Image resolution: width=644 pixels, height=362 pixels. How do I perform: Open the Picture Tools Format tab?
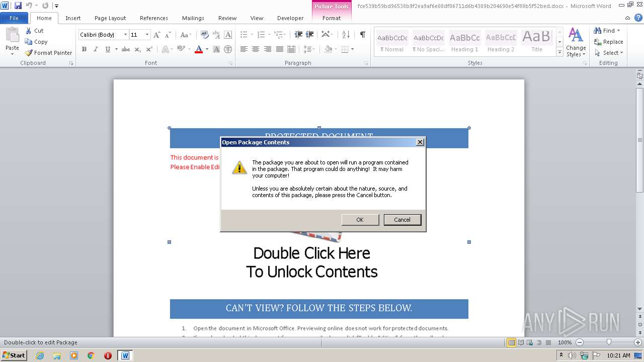coord(332,18)
